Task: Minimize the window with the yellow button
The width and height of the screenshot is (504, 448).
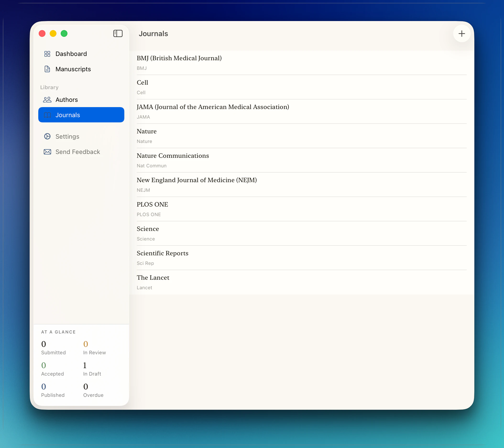Action: pyautogui.click(x=53, y=33)
